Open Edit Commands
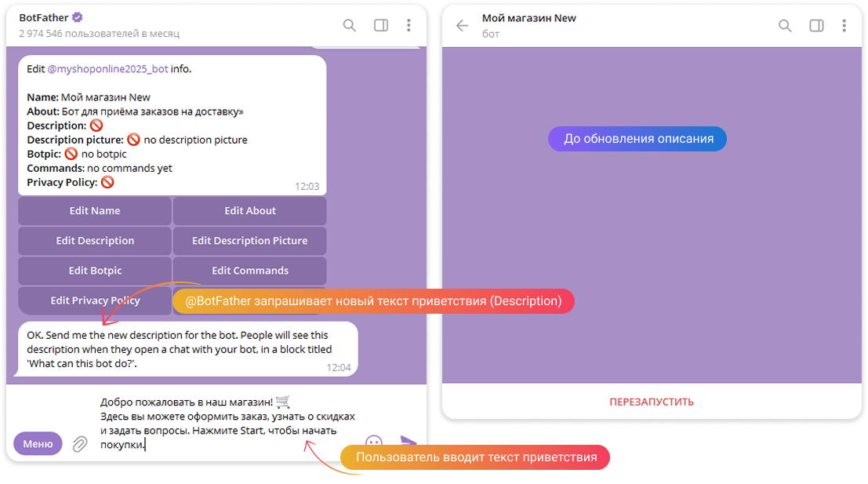This screenshot has width=868, height=484. [x=249, y=271]
